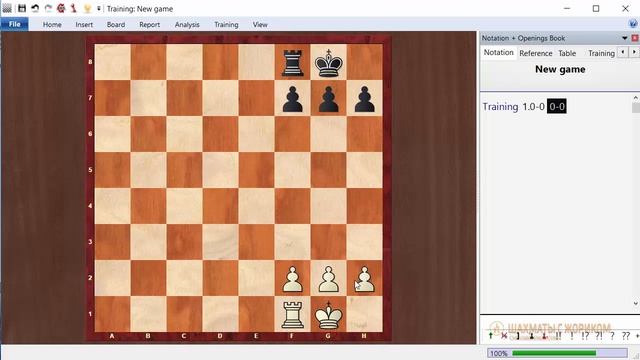
Task: Click the black pawn icon in the annotation bar
Action: pyautogui.click(x=531, y=336)
